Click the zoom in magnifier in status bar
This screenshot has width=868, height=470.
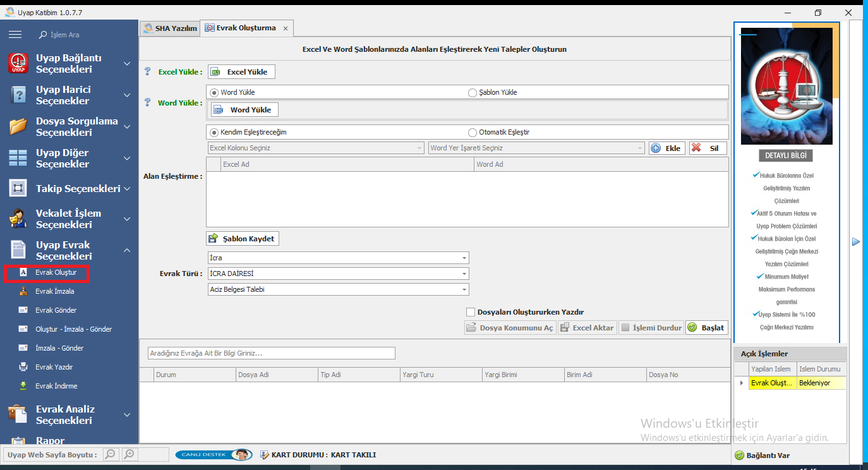pos(130,454)
